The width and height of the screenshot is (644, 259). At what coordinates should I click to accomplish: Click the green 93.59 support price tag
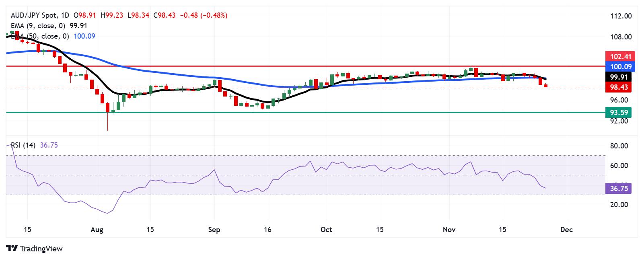(618, 112)
